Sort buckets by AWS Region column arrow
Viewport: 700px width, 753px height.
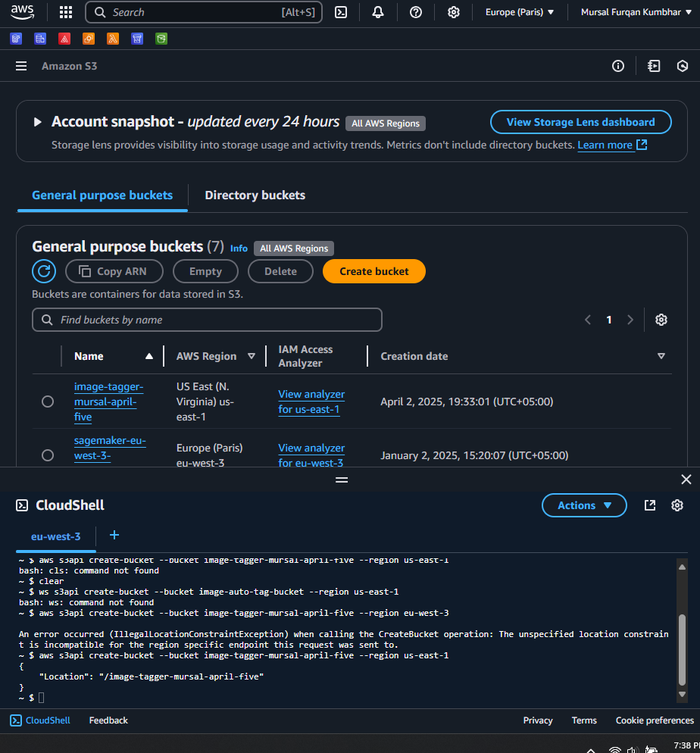point(252,356)
